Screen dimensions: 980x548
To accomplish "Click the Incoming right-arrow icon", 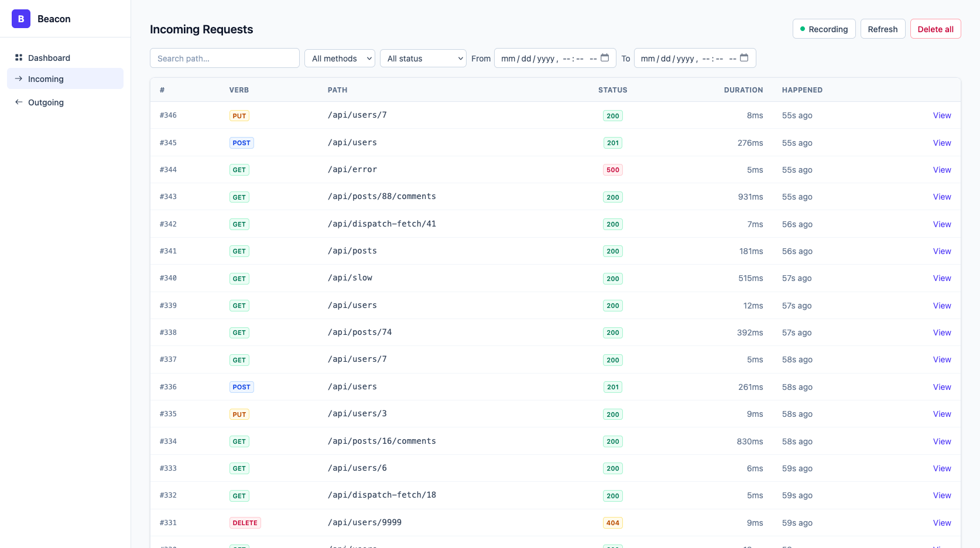I will [19, 78].
